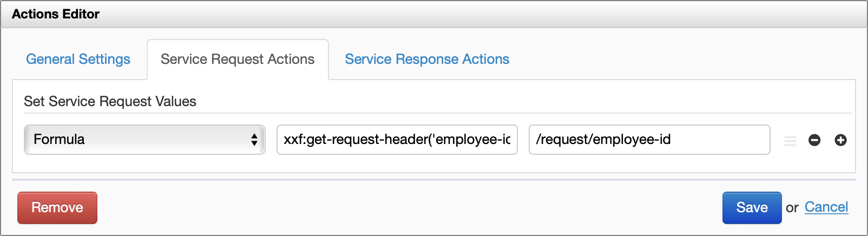Viewport: 868px width, 236px height.
Task: Open the Service Response Actions tab
Action: click(427, 59)
